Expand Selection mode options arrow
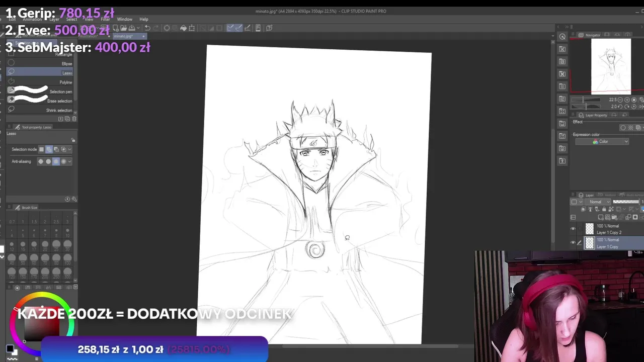This screenshot has height=362, width=644. [69, 149]
